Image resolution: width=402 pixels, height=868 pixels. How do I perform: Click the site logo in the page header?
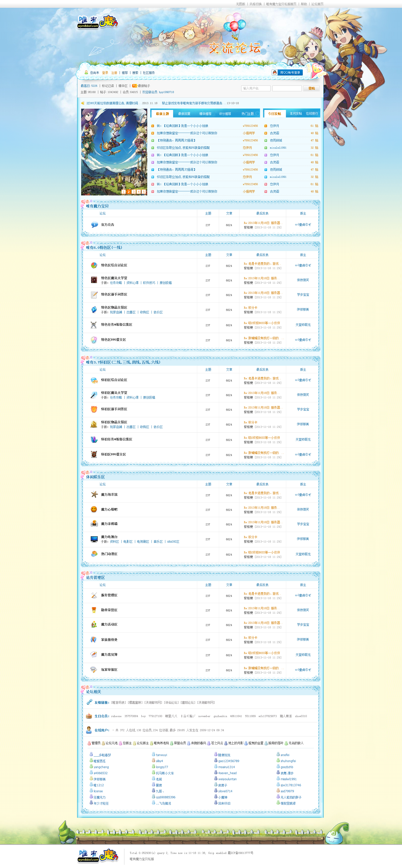point(98,22)
